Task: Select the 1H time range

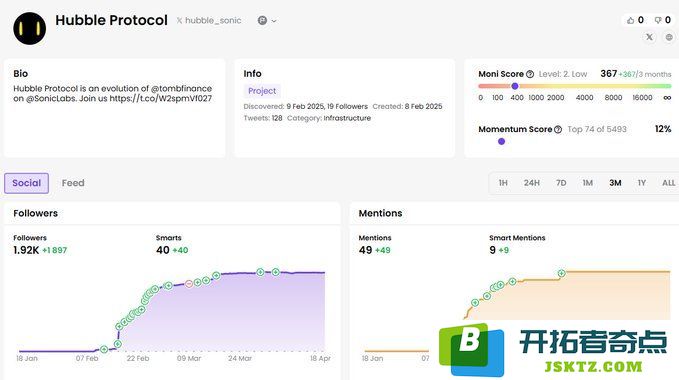Action: point(503,183)
